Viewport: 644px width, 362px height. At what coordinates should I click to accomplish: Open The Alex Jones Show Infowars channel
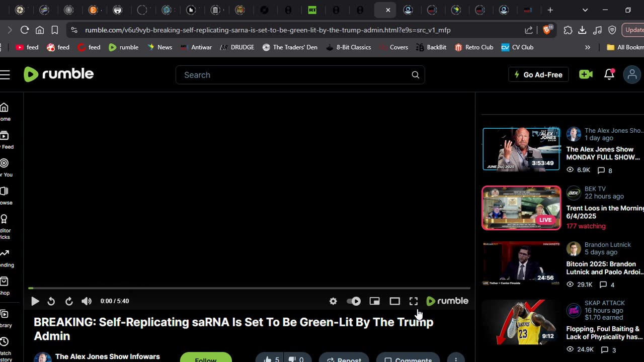(108, 356)
